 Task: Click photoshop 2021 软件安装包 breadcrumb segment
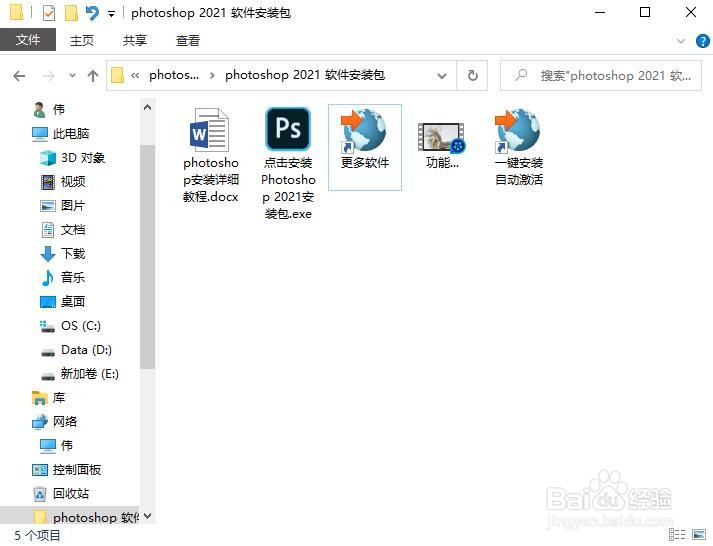(x=305, y=75)
